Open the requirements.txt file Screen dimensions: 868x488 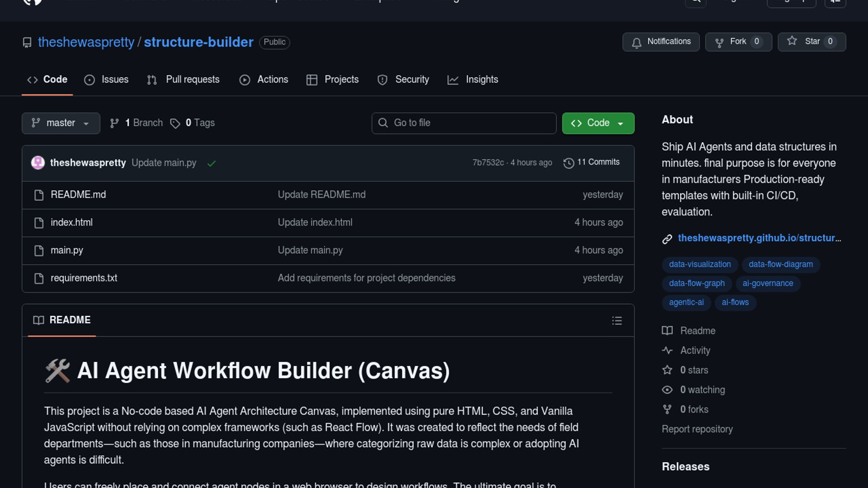84,278
